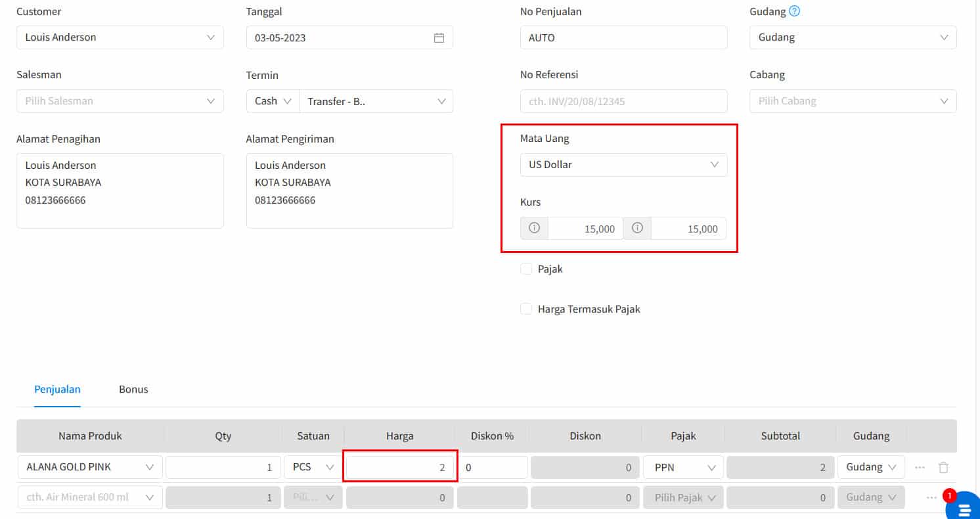This screenshot has width=980, height=519.
Task: Click the No Referensi input field
Action: pyautogui.click(x=623, y=101)
